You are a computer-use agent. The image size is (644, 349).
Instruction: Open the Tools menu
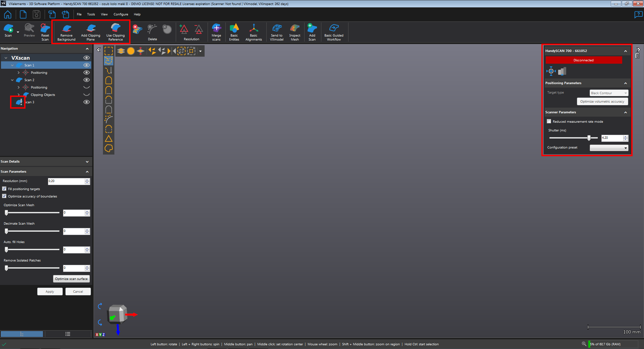[91, 14]
